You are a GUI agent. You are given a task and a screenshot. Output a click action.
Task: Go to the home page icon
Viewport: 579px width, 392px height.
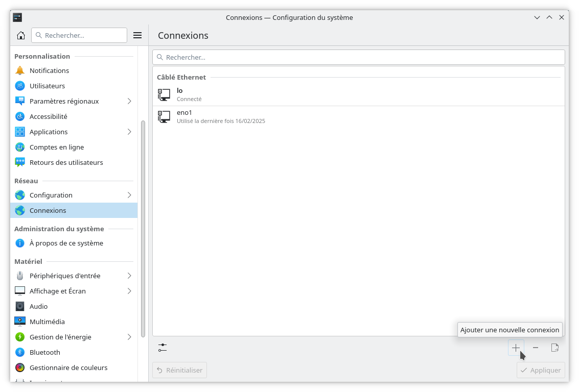pyautogui.click(x=21, y=35)
